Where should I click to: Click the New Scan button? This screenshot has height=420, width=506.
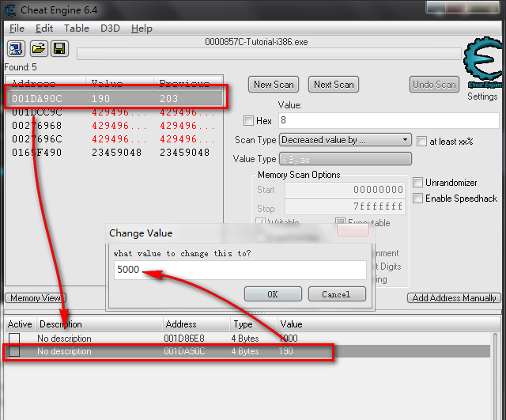274,85
